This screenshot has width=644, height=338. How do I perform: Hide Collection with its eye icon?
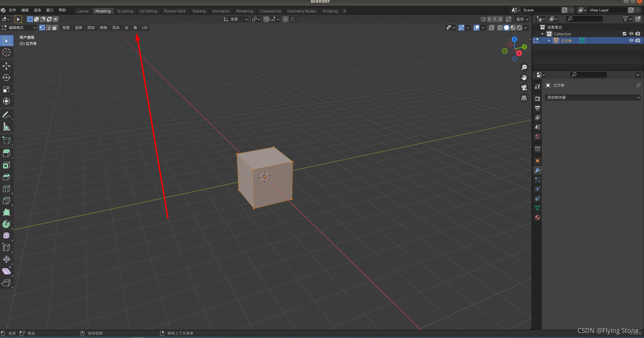tap(631, 34)
